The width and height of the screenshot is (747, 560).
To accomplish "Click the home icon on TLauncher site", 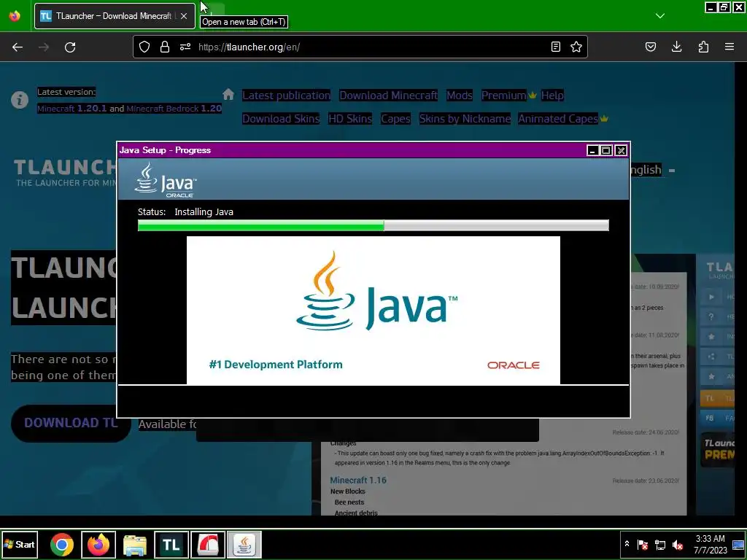I will (228, 94).
